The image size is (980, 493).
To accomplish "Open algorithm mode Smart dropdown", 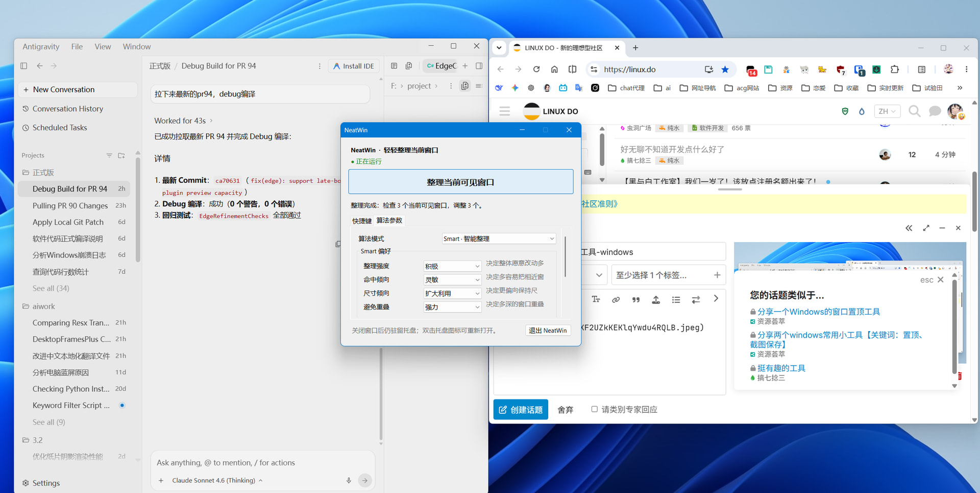I will tap(499, 239).
